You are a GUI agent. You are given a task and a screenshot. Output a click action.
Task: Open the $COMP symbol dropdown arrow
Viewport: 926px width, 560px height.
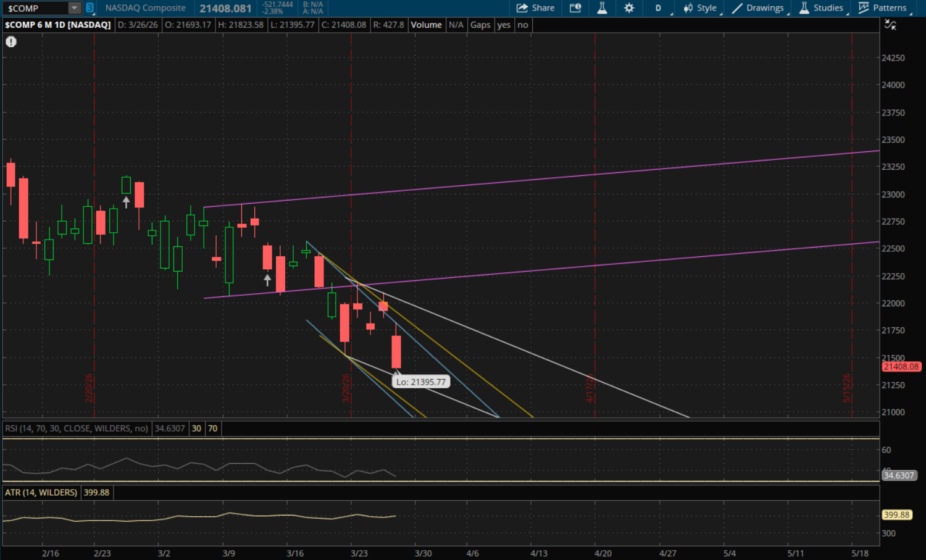(x=74, y=8)
